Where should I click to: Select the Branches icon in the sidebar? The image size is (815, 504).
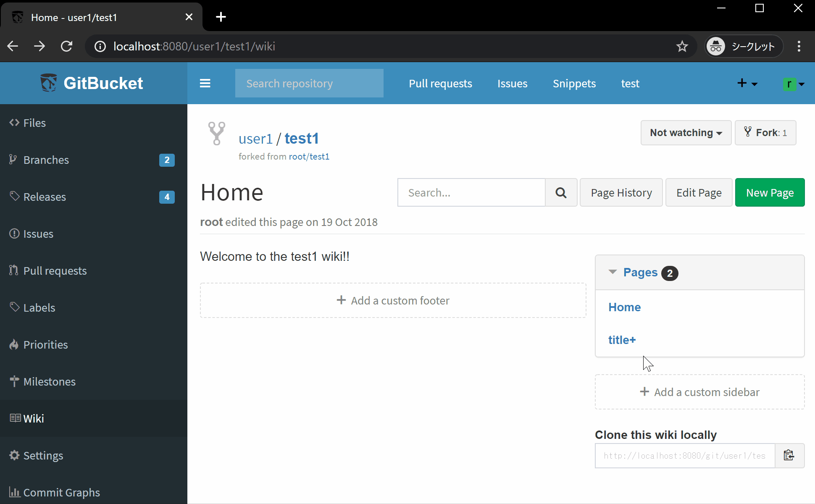coord(14,160)
